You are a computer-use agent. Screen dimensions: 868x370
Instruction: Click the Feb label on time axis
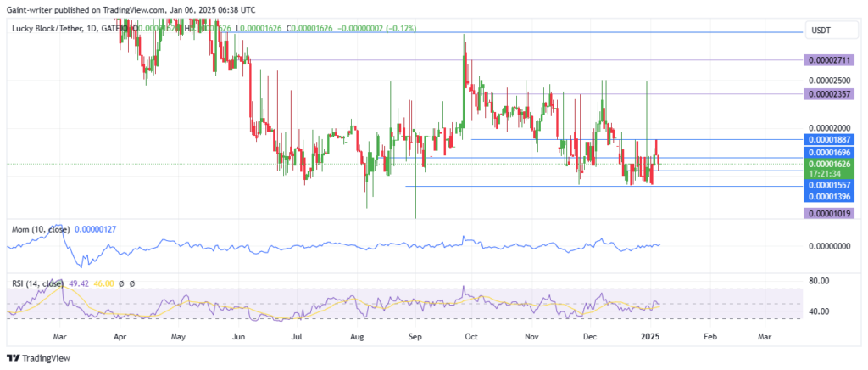pyautogui.click(x=710, y=337)
